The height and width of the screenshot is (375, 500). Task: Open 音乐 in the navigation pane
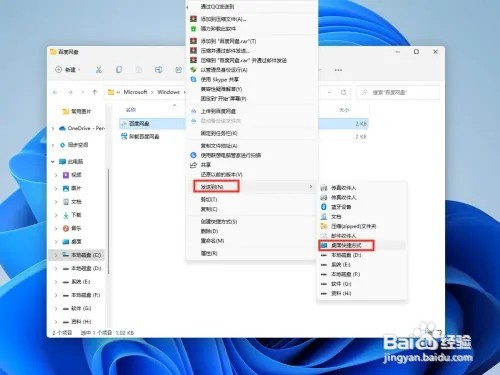(x=72, y=228)
